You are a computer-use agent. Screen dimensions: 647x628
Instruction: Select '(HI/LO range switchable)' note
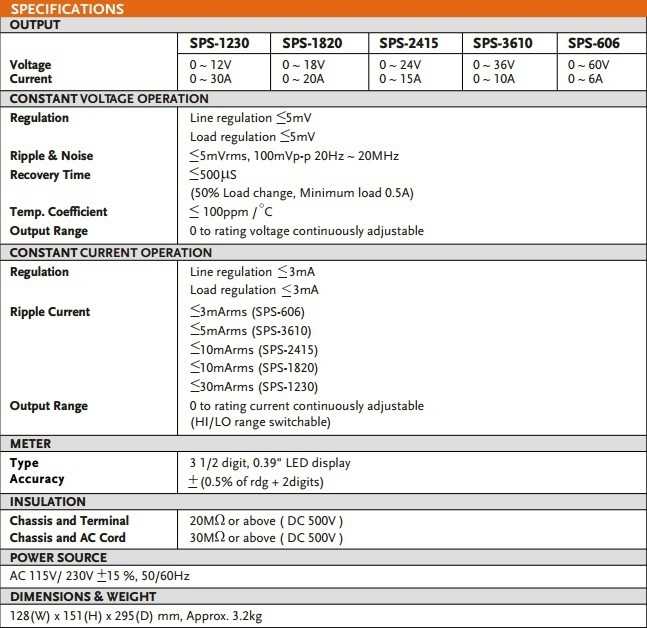point(260,422)
